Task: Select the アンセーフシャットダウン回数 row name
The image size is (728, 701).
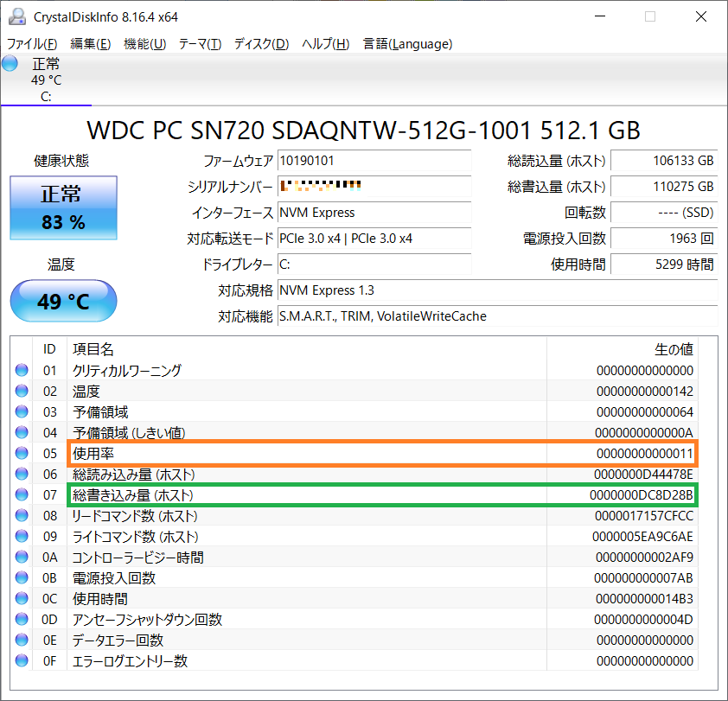Action: (147, 619)
